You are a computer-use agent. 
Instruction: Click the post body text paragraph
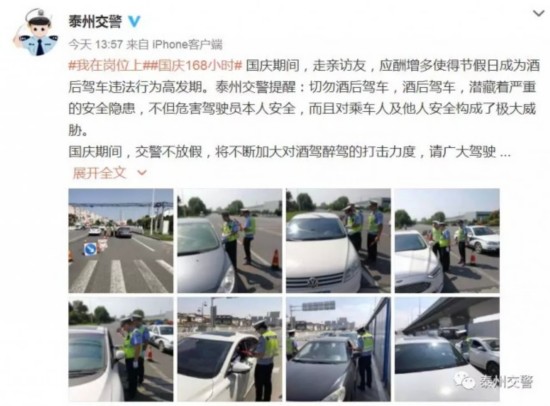click(x=303, y=109)
